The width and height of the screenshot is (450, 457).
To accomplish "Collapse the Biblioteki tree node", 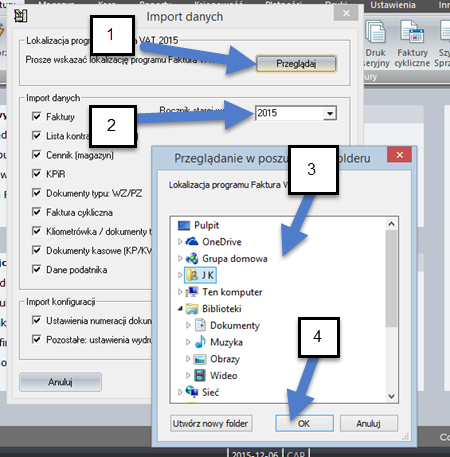I will (x=180, y=309).
